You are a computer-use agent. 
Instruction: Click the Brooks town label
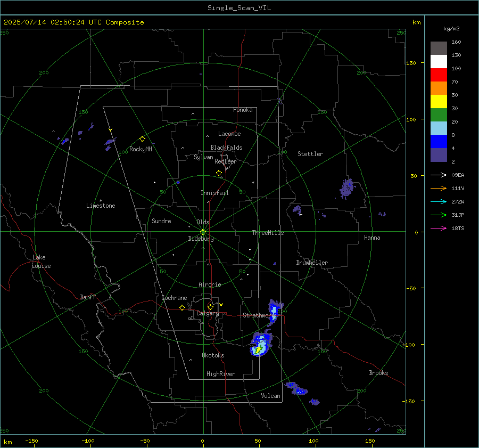(378, 373)
